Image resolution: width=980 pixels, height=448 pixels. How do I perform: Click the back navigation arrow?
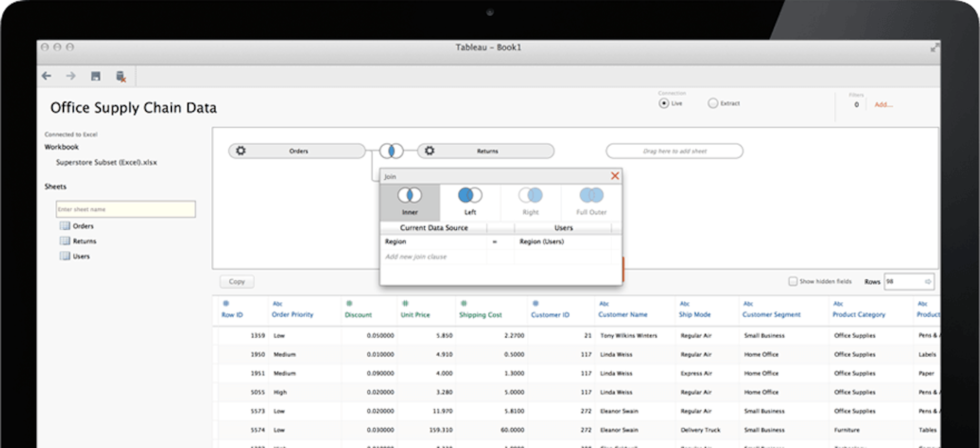[47, 76]
